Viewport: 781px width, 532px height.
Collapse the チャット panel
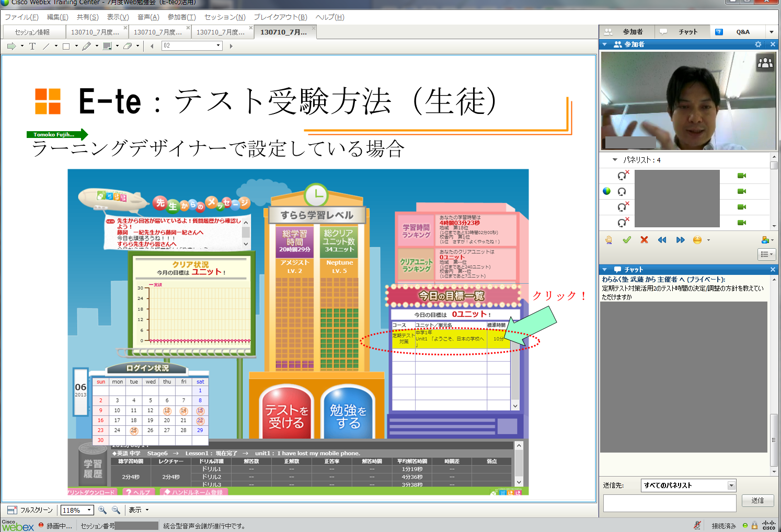point(605,270)
